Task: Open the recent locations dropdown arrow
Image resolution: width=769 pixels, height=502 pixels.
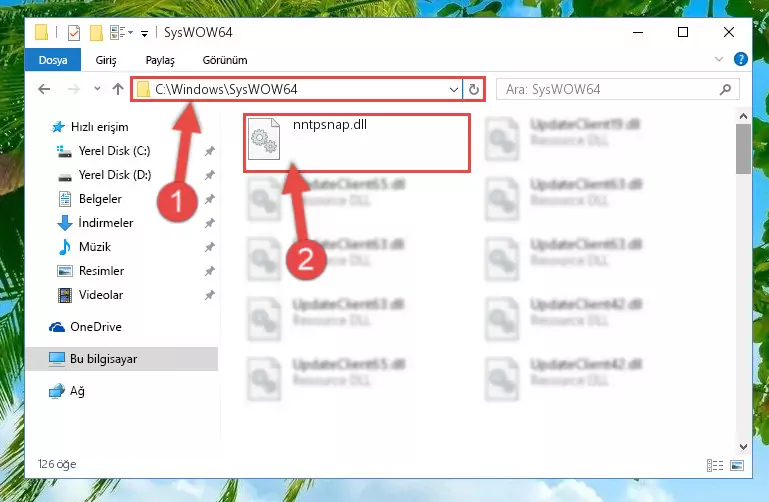Action: pos(97,89)
